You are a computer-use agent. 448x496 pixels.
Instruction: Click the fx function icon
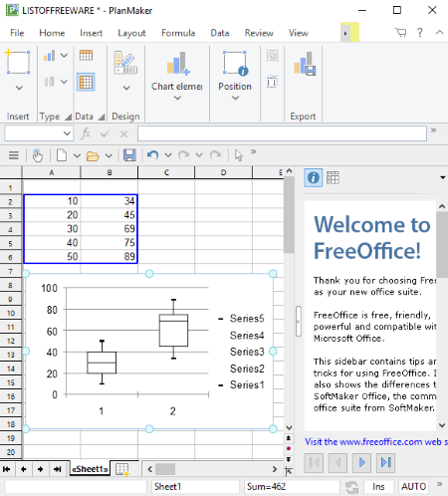point(86,133)
